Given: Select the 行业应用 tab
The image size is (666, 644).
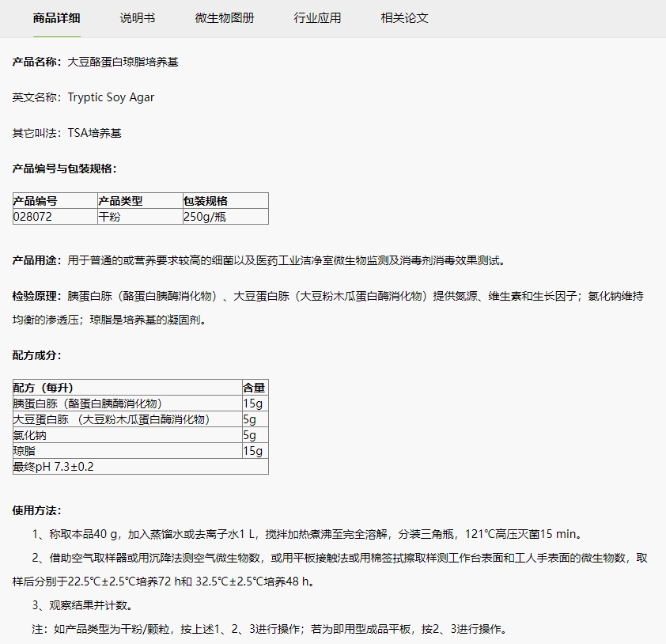Looking at the screenshot, I should (x=317, y=18).
